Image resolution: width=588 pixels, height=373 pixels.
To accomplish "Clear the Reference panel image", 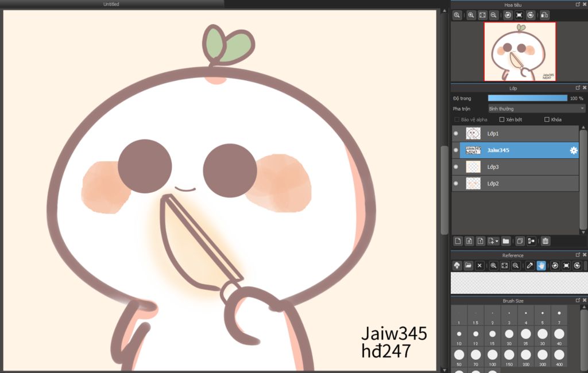I will pyautogui.click(x=479, y=266).
